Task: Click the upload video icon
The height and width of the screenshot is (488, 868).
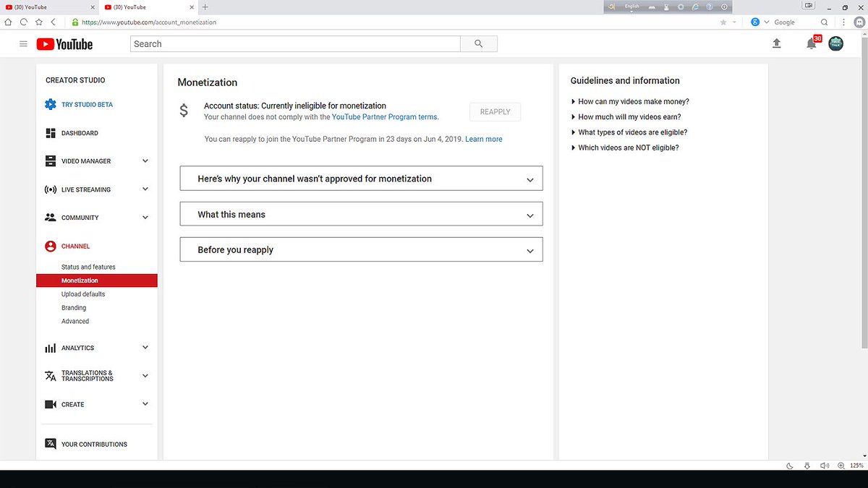Action: 777,44
